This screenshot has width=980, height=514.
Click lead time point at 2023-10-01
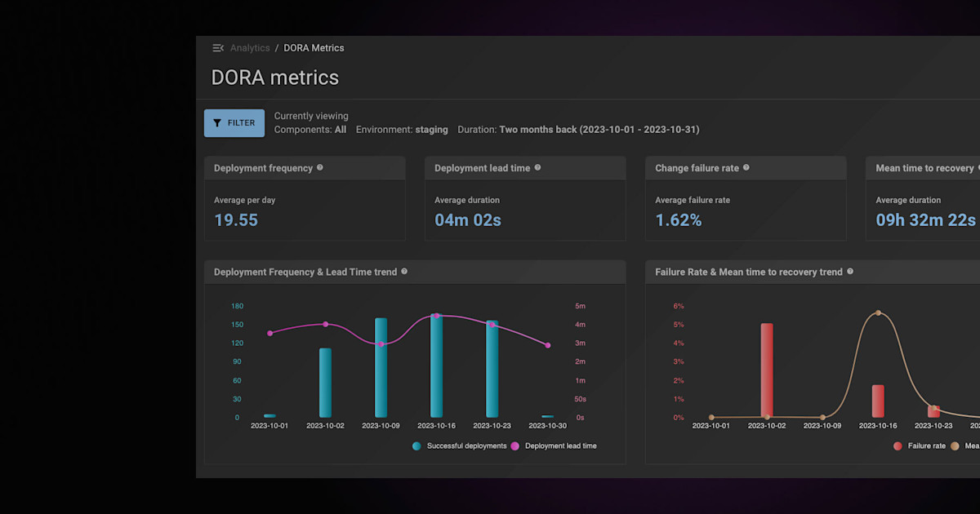270,333
